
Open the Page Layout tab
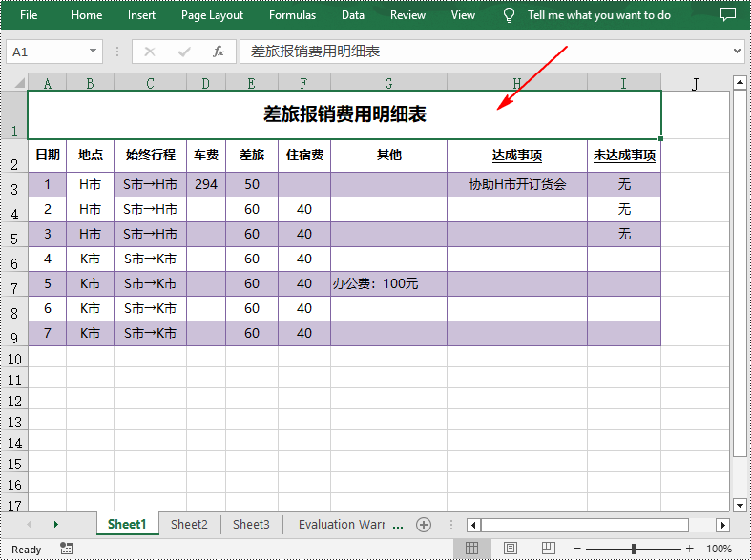[212, 15]
